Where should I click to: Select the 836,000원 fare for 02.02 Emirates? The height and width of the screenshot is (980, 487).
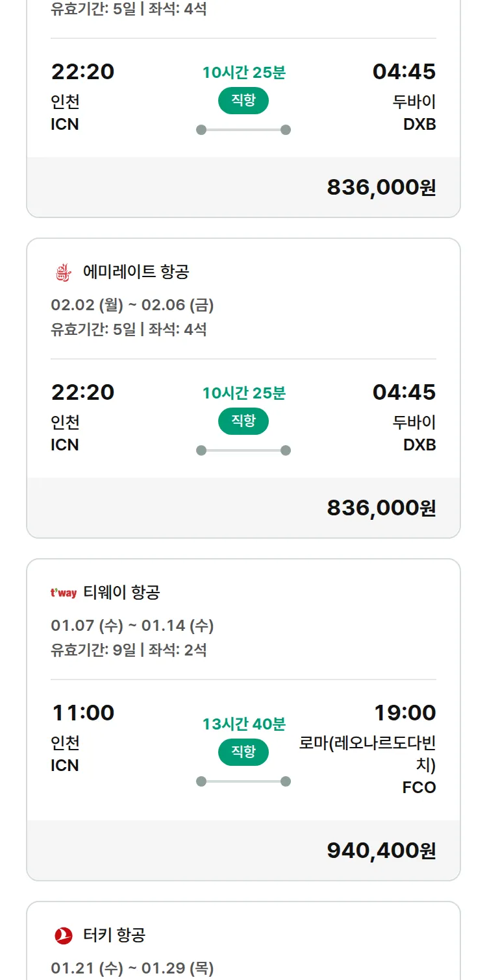[381, 508]
